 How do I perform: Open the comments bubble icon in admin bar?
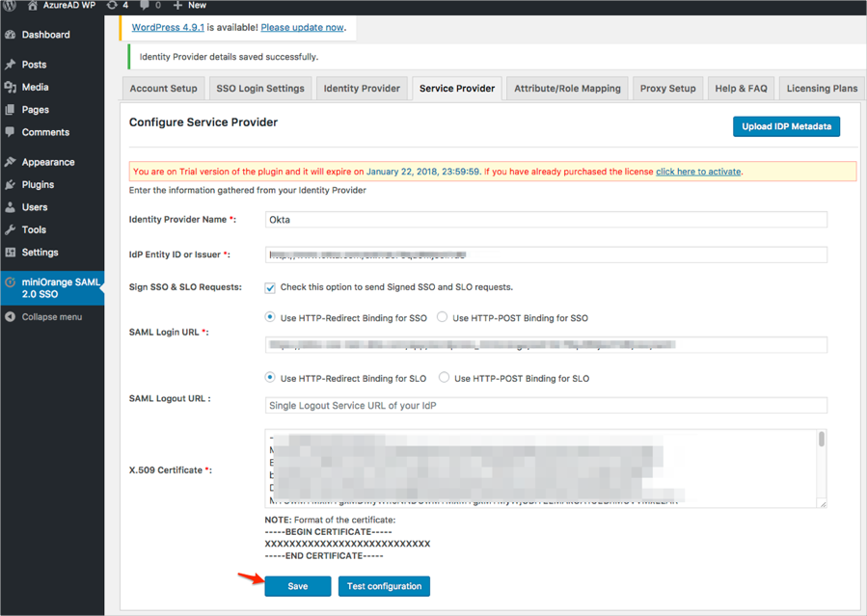[x=145, y=6]
